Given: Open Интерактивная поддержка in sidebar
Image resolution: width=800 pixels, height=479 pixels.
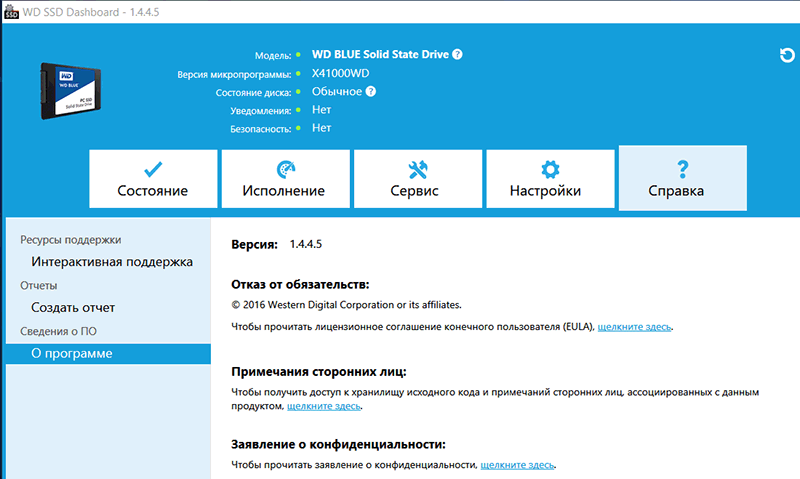Looking at the screenshot, I should tap(112, 262).
